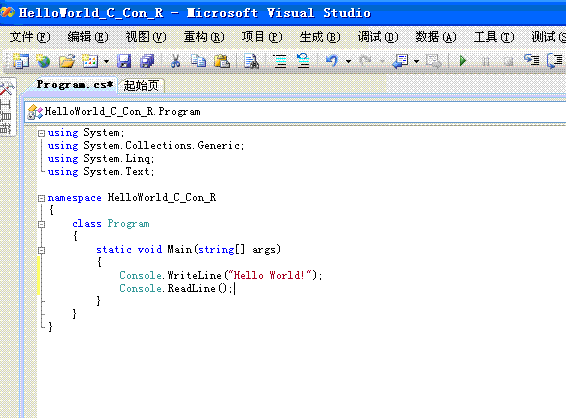Uncomment selected lines icon
Screen dimensions: 566x418
pos(303,61)
